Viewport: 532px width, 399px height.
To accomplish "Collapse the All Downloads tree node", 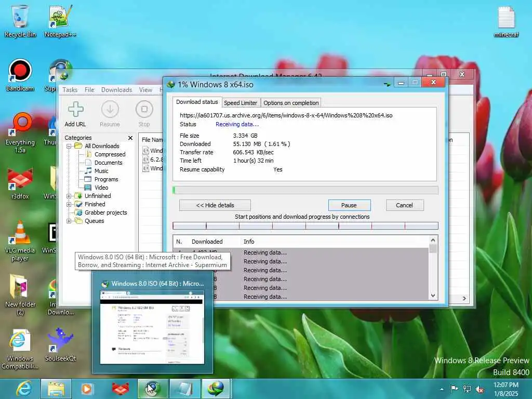I will (x=69, y=146).
